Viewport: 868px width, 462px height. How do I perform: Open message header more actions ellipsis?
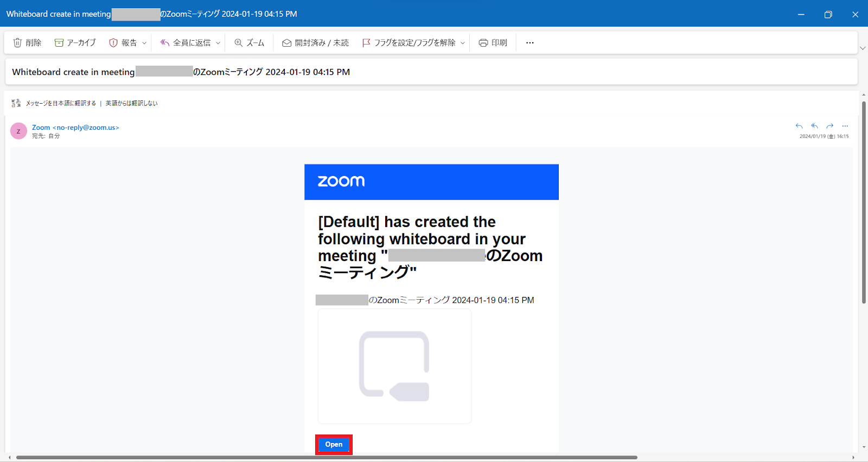coord(845,126)
